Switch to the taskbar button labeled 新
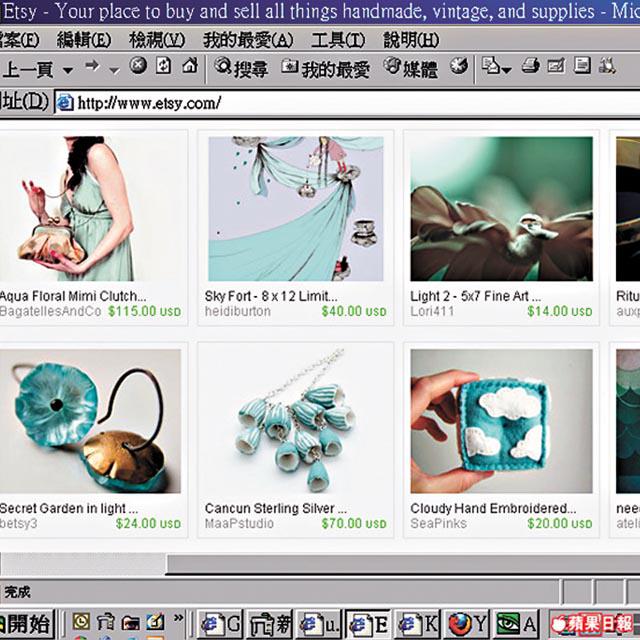Viewport: 640px width, 640px height. (270, 624)
